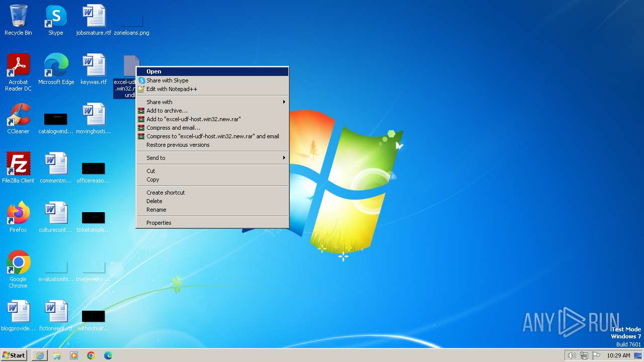The height and width of the screenshot is (362, 644).
Task: Choose Properties in the context menu
Action: tap(213, 223)
